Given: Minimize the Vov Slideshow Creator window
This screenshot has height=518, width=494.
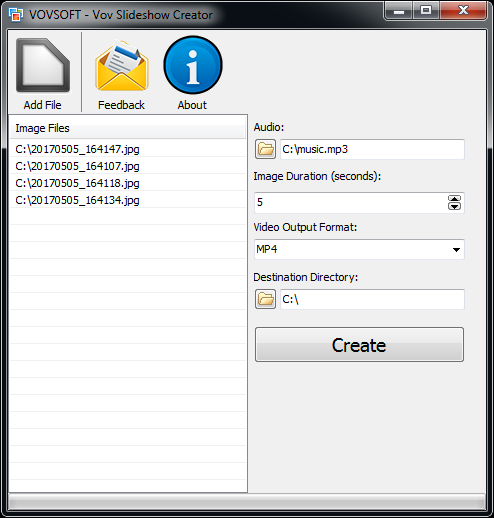Looking at the screenshot, I should [x=399, y=11].
